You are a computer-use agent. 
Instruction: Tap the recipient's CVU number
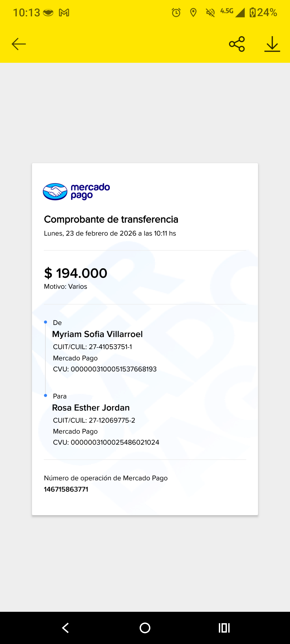coord(115,442)
